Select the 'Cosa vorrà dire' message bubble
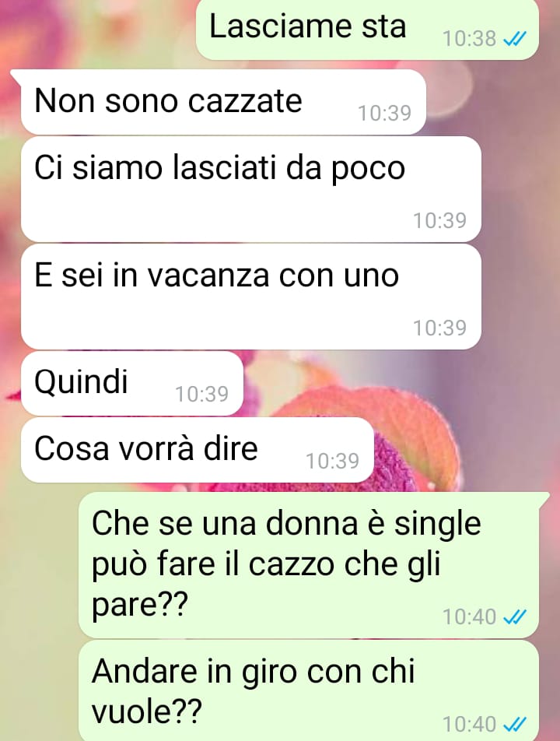The image size is (560, 741). tap(198, 450)
